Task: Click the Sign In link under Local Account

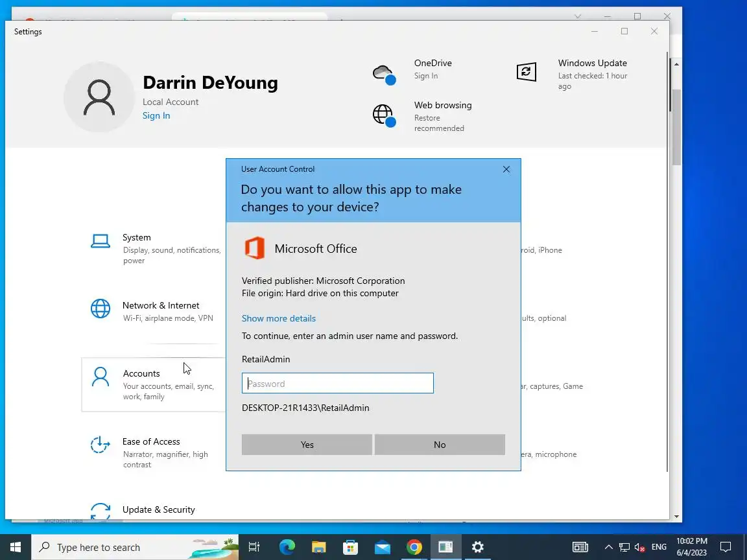Action: [x=156, y=116]
